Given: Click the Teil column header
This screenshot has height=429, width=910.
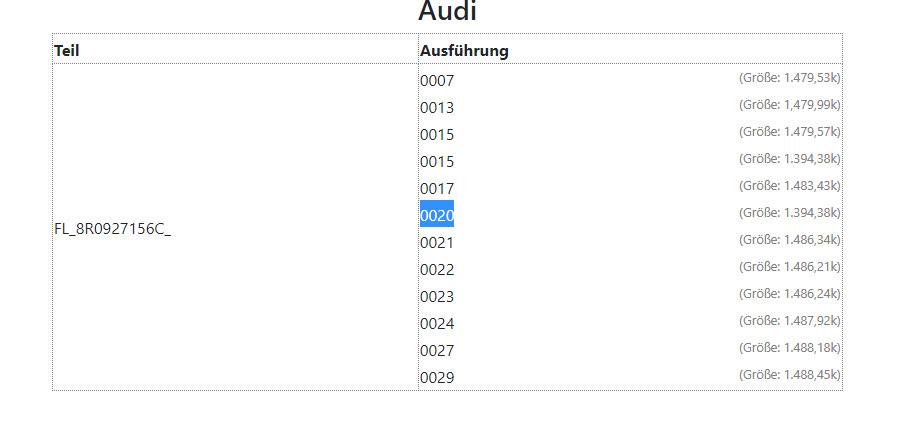Looking at the screenshot, I should click(67, 50).
